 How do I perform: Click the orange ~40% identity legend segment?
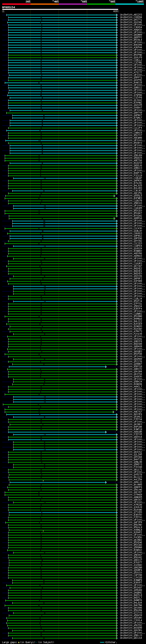[45, 4]
